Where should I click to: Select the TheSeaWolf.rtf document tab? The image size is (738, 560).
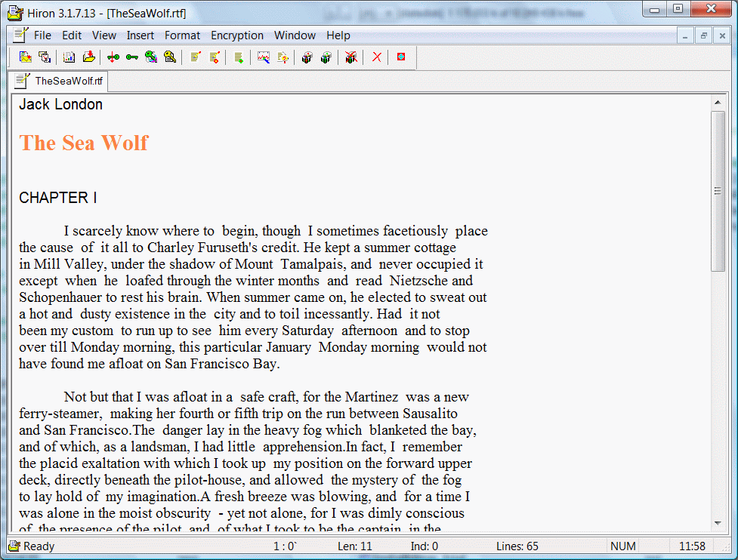click(x=59, y=81)
